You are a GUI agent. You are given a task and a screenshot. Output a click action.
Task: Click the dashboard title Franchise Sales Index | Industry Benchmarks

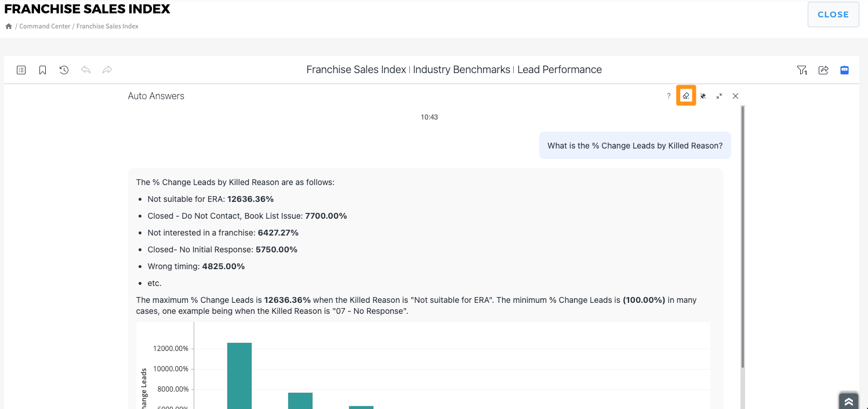(x=454, y=70)
